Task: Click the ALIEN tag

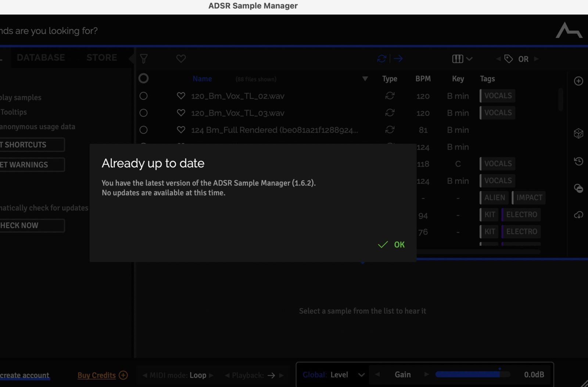Action: tap(494, 198)
